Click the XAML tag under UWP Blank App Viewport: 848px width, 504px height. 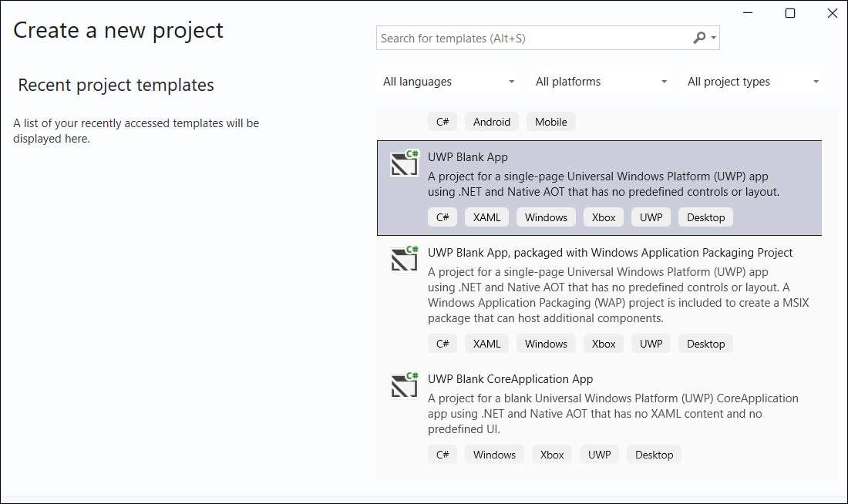click(x=486, y=217)
